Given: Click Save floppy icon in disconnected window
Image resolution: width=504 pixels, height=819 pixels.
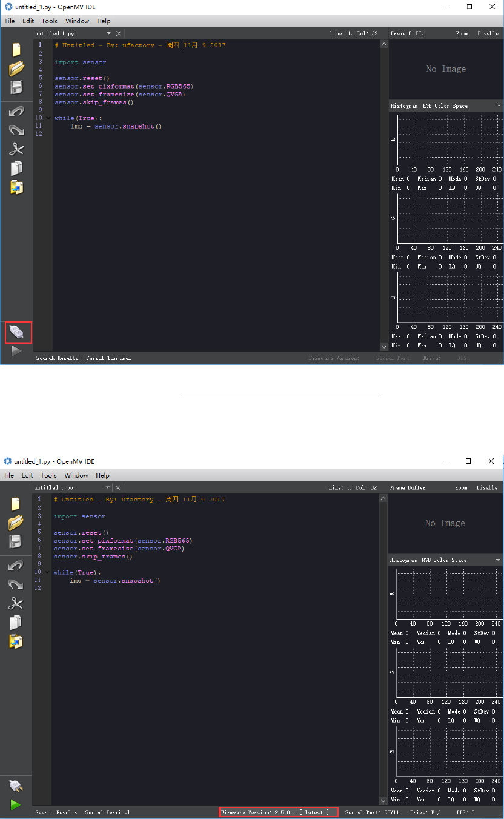Looking at the screenshot, I should pos(16,87).
